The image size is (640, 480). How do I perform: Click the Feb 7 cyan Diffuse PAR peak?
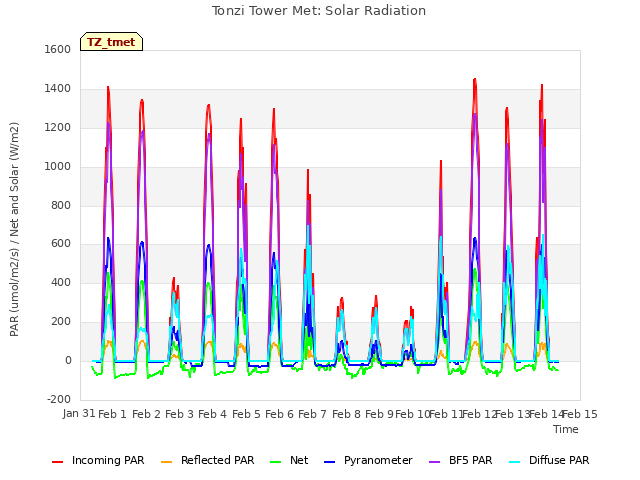click(x=308, y=226)
